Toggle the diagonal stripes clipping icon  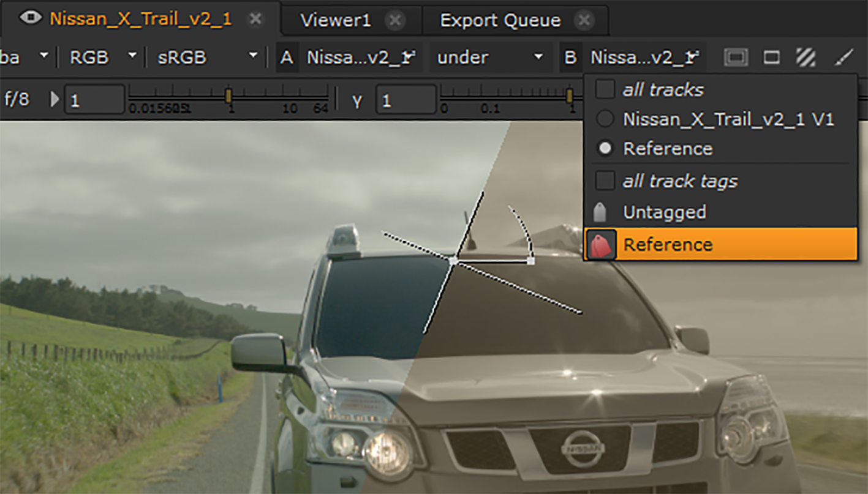tap(806, 58)
